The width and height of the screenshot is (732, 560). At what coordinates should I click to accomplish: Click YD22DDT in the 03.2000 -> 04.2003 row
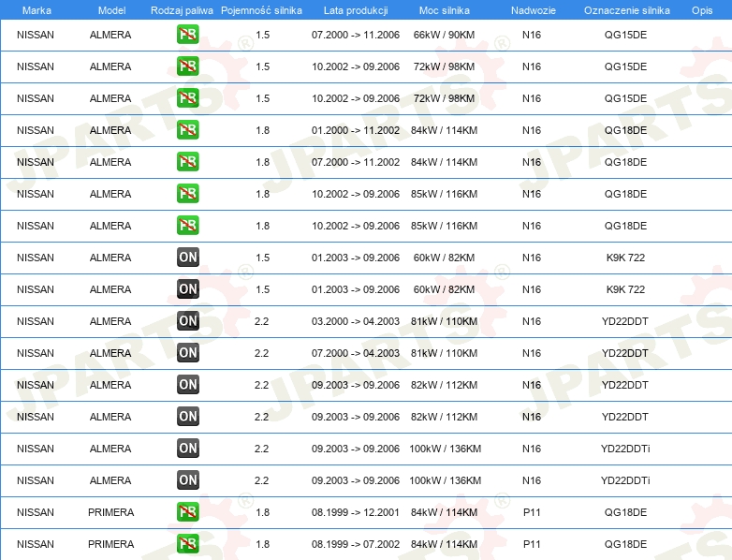pyautogui.click(x=625, y=321)
